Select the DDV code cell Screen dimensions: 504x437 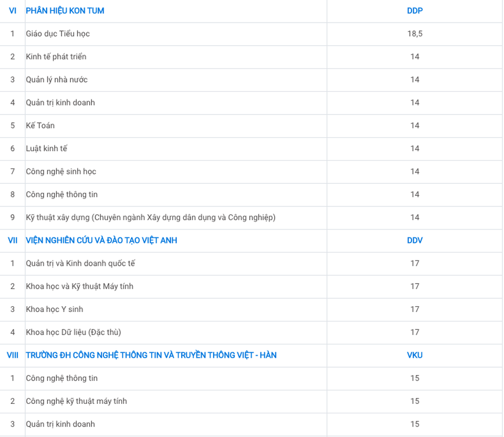click(414, 240)
